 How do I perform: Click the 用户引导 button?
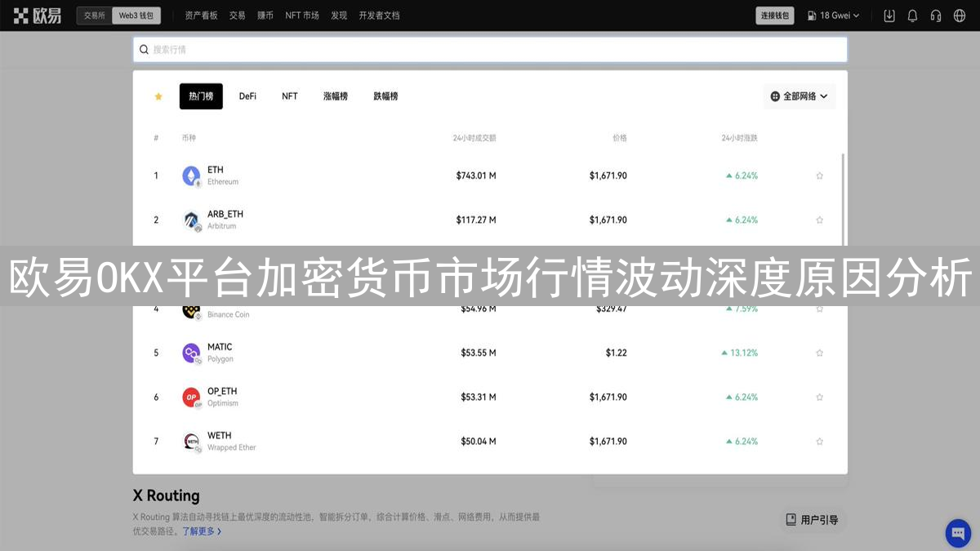point(812,519)
